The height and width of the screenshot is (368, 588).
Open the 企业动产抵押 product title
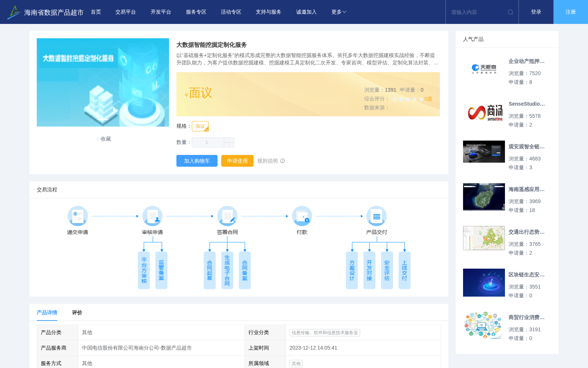point(527,61)
